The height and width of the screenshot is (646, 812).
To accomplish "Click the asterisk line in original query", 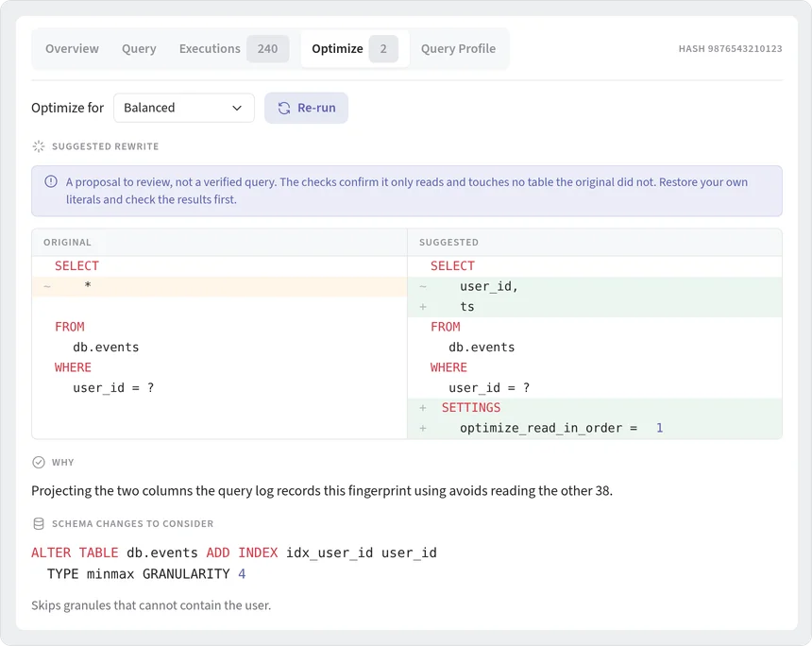I will click(220, 286).
